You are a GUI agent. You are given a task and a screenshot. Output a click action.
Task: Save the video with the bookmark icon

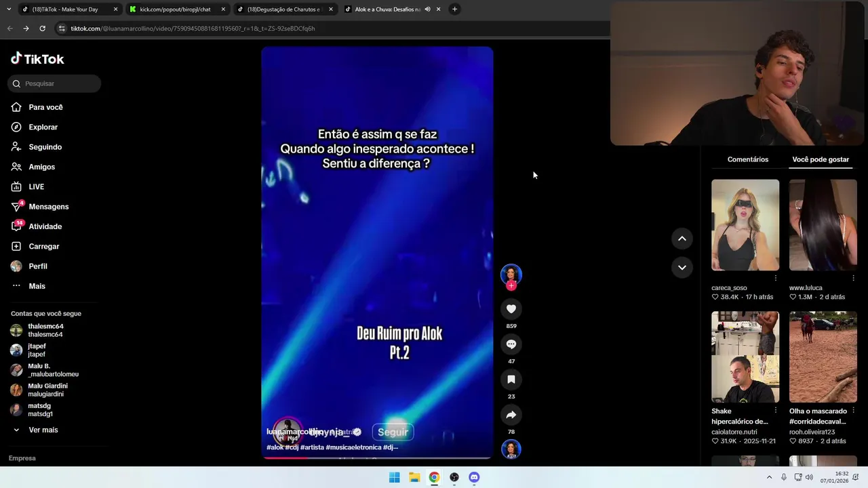(x=511, y=380)
